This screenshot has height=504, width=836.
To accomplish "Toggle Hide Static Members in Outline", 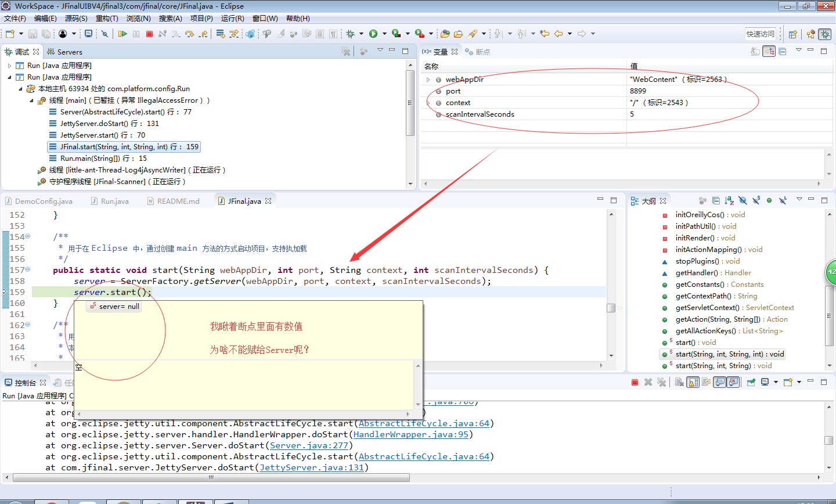I will pyautogui.click(x=756, y=200).
